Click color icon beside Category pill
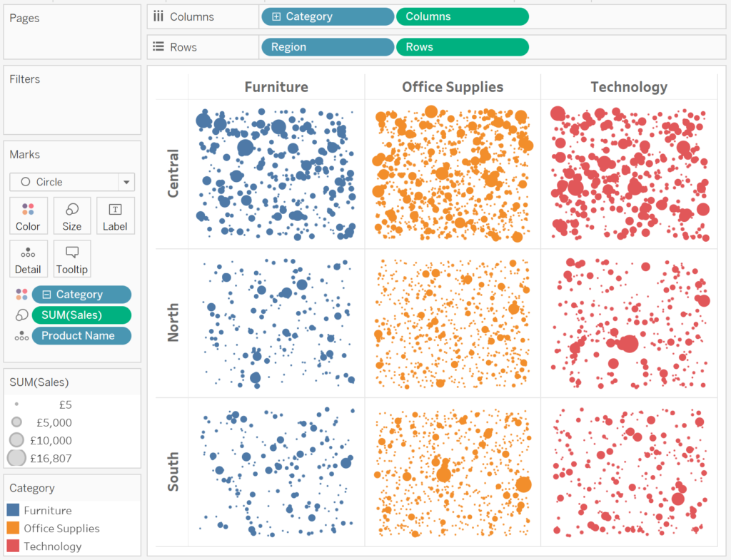731x560 pixels. click(x=21, y=294)
